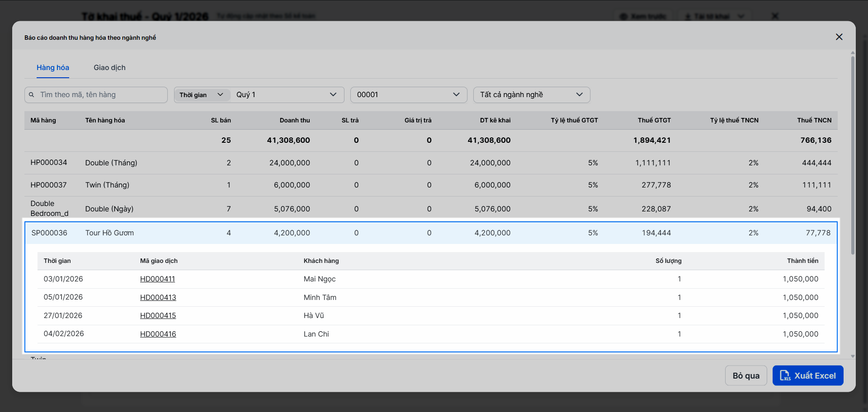
Task: Click transaction date 04/02/2026
Action: tap(64, 334)
